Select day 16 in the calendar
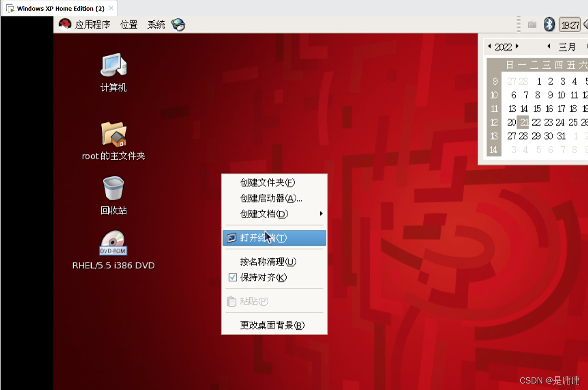Screen dimensions: 588x390 pyautogui.click(x=549, y=109)
